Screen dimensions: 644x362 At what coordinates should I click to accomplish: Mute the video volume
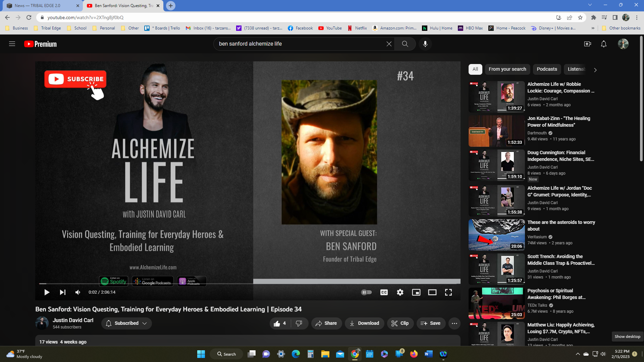(x=78, y=292)
